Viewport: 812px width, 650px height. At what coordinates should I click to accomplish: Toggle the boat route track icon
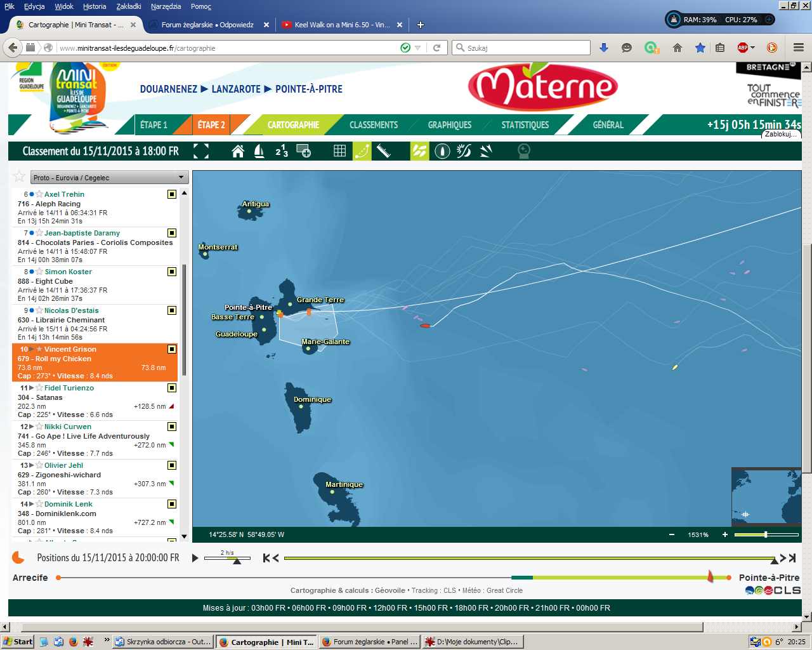[362, 151]
